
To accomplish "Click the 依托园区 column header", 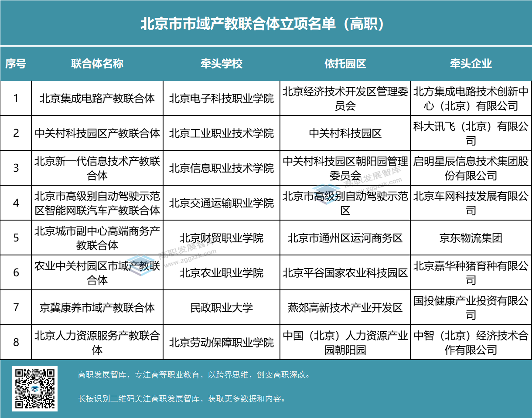I will 345,64.
